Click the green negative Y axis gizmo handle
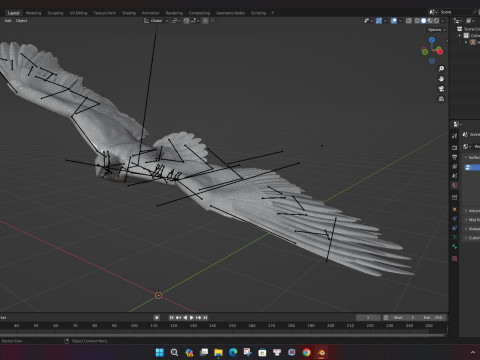Screen dimensions: 480x360 (x=425, y=52)
